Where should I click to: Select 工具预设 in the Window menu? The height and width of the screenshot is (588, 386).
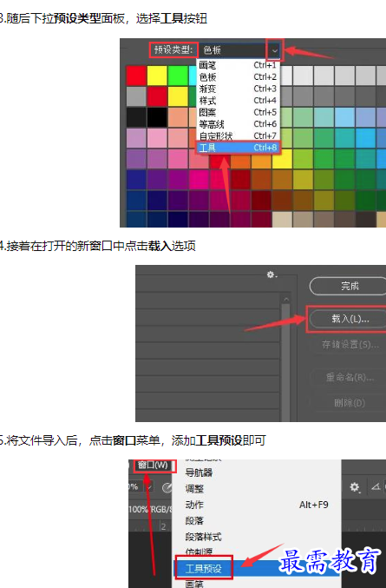coord(257,569)
